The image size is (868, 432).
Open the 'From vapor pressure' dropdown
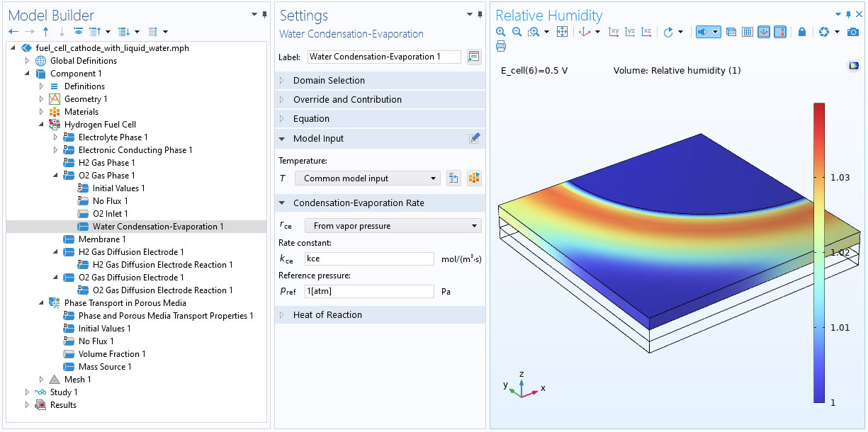coord(393,226)
